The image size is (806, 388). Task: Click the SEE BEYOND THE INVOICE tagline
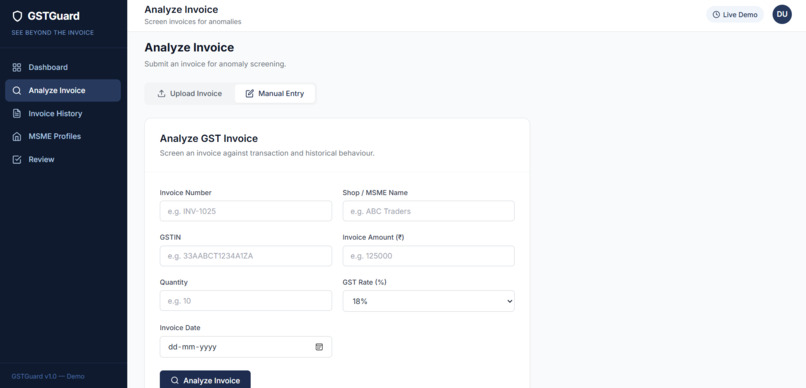coord(52,33)
